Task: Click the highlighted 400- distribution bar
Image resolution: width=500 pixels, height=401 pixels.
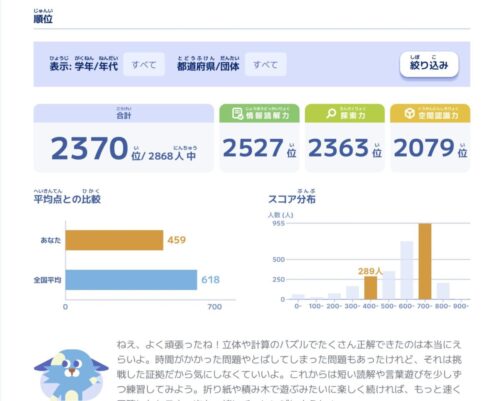Action: [x=371, y=288]
